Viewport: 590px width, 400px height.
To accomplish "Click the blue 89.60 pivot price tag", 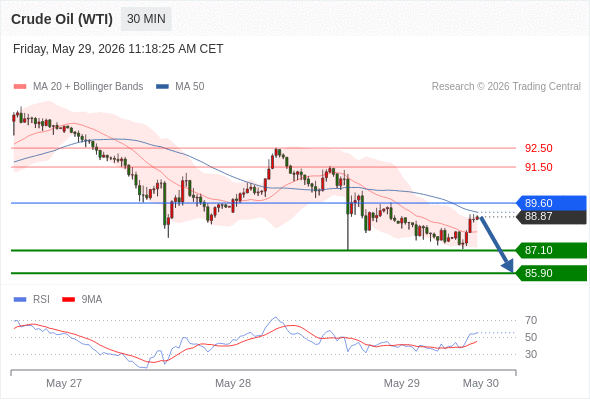I will pos(551,203).
